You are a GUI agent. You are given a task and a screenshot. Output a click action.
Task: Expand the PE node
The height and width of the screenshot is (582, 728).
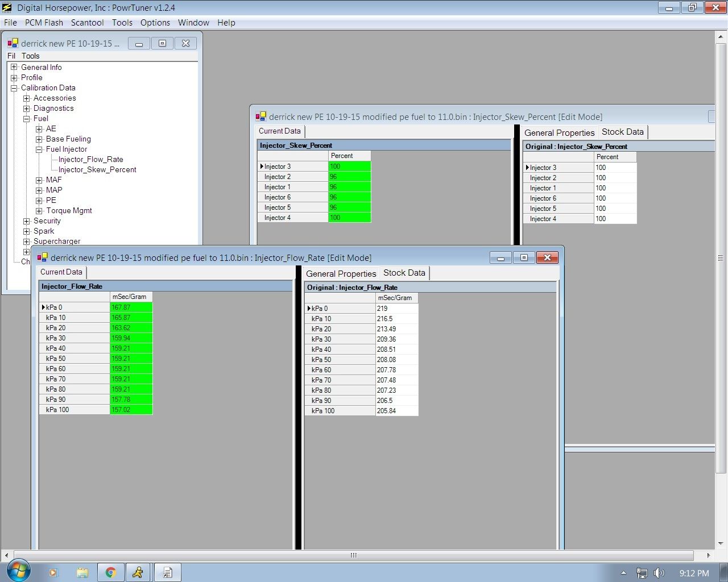39,200
